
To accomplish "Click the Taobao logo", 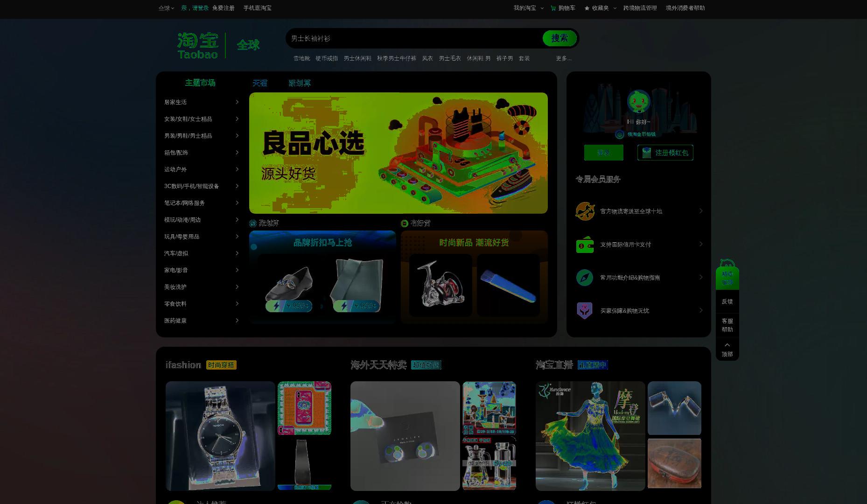I will click(198, 45).
